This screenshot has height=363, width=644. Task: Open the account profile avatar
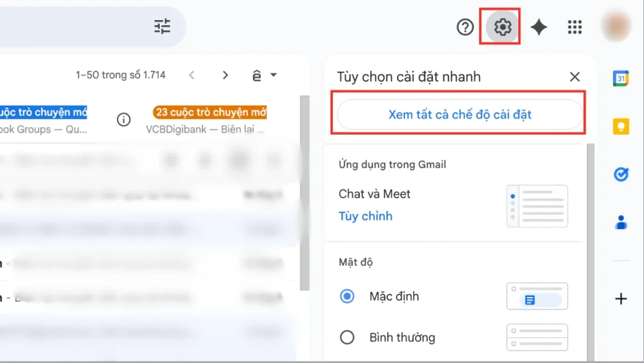[x=616, y=25]
